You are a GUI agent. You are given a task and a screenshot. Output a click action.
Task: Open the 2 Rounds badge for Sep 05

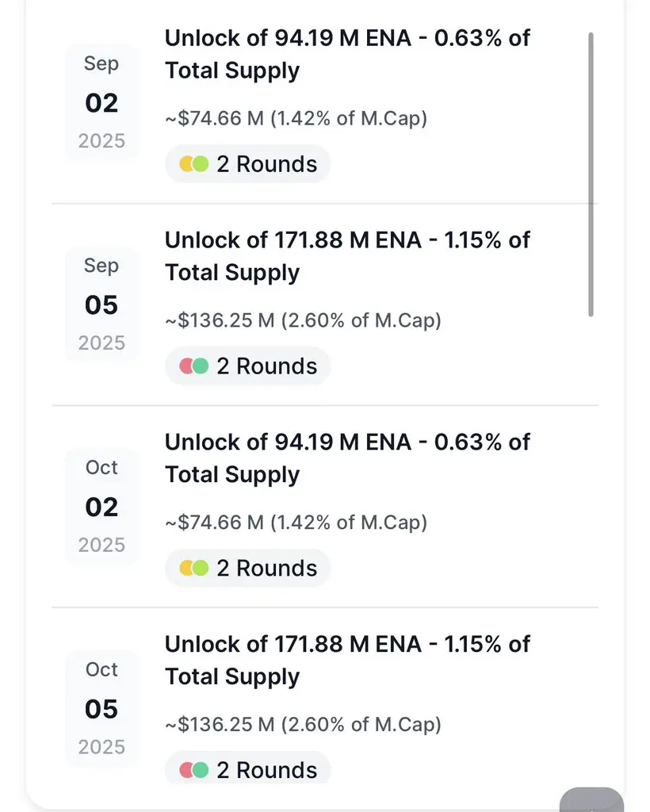(248, 366)
